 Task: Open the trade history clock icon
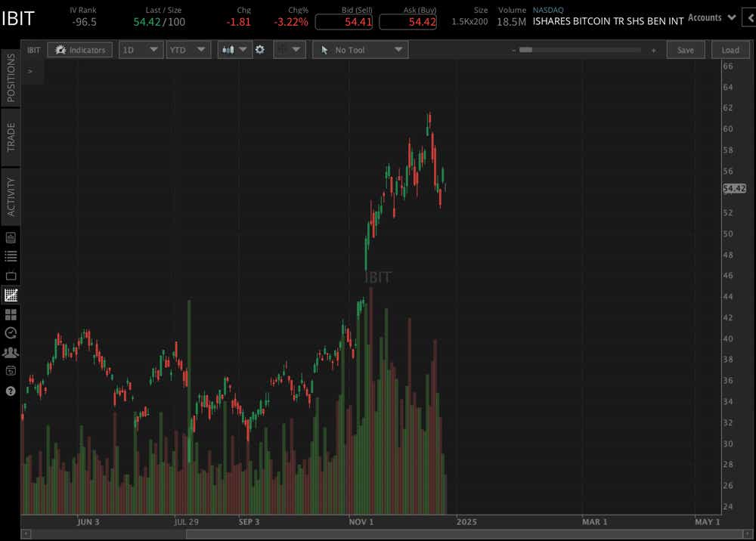click(10, 332)
